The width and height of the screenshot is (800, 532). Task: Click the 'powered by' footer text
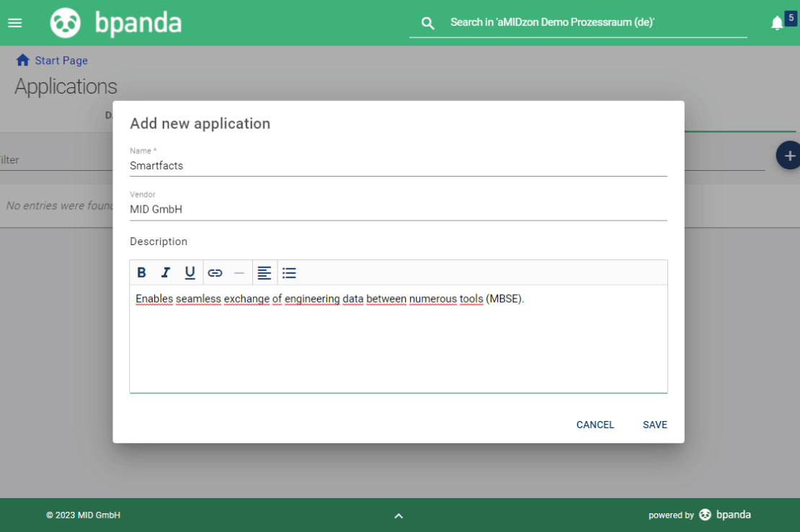pyautogui.click(x=671, y=515)
